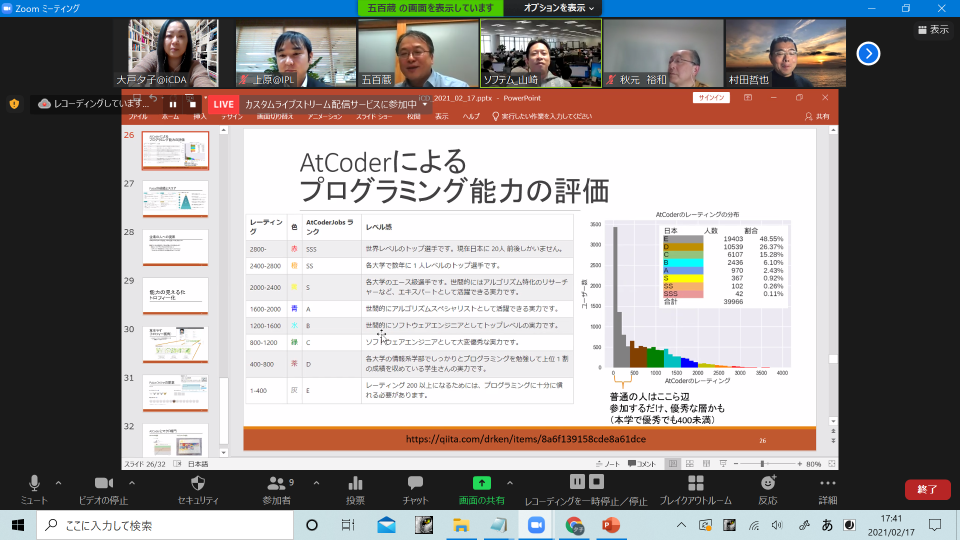This screenshot has height=540, width=960.
Task: Click the red LIVE badge
Action: [x=223, y=104]
